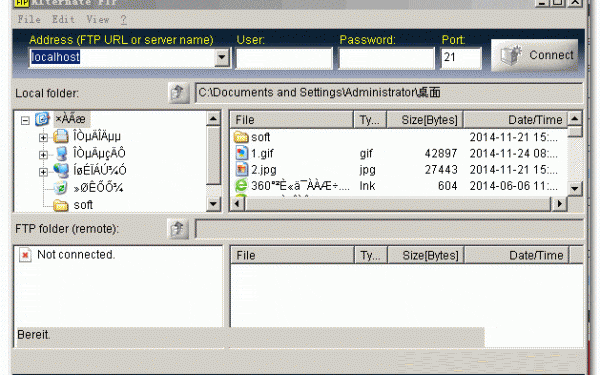The width and height of the screenshot is (600, 375).
Task: Sort remote list by Size[Bytes] column
Action: (x=426, y=255)
